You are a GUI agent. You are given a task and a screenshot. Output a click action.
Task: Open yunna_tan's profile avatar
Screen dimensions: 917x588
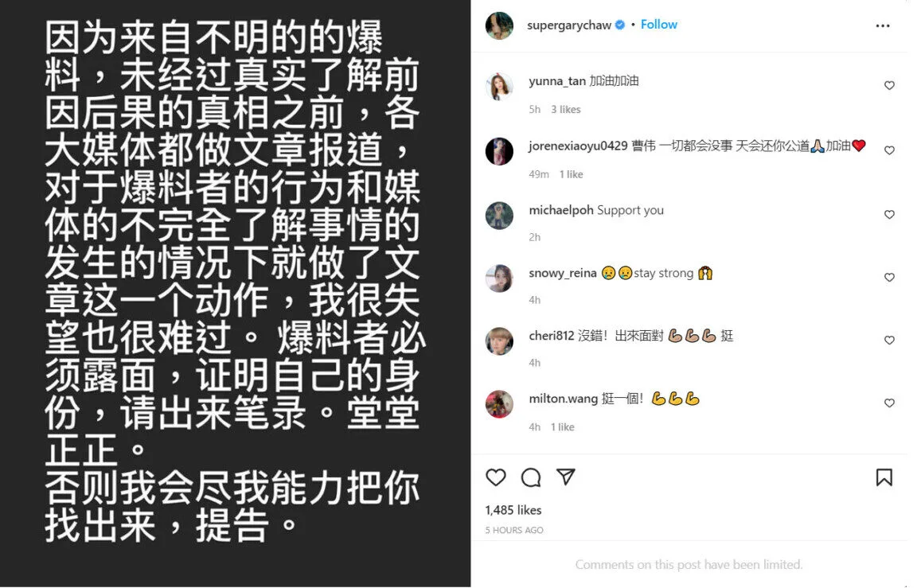(x=499, y=87)
